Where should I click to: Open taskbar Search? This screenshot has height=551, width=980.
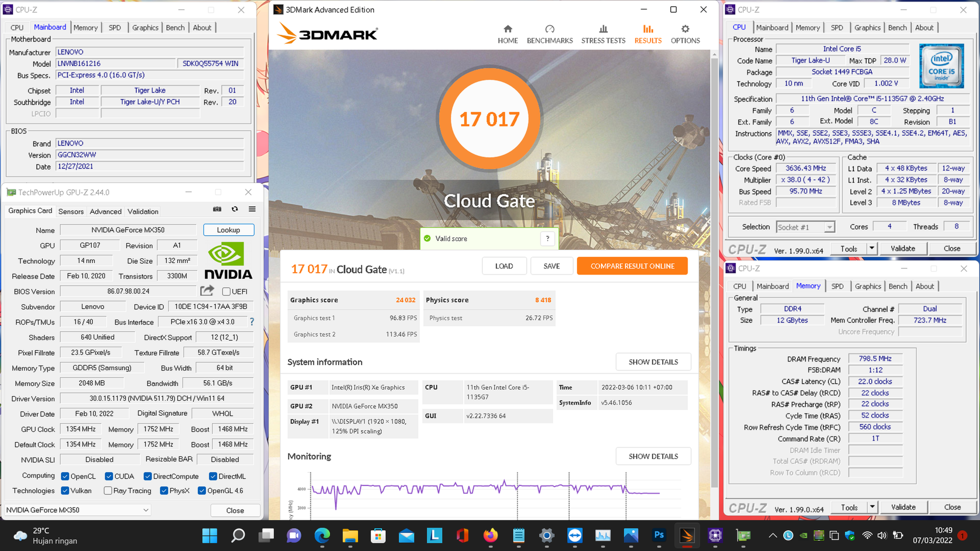(x=238, y=536)
